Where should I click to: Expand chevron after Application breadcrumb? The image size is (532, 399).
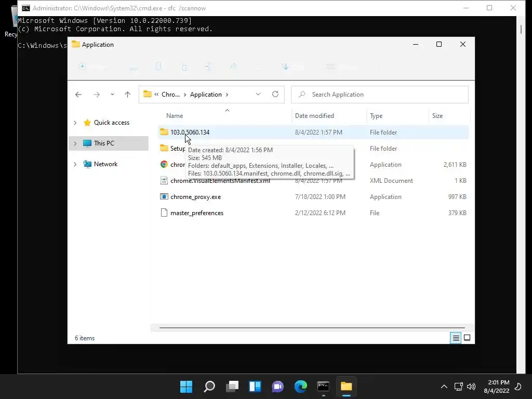tap(227, 95)
